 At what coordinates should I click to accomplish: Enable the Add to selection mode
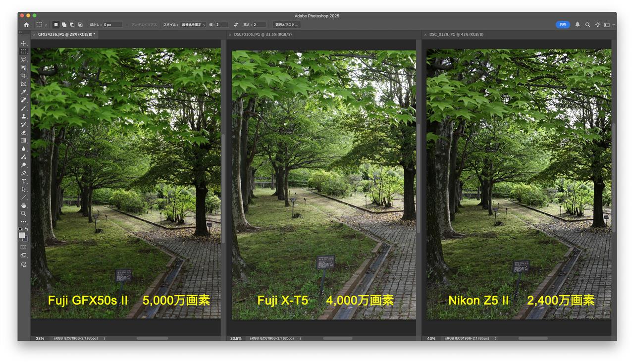[x=63, y=24]
